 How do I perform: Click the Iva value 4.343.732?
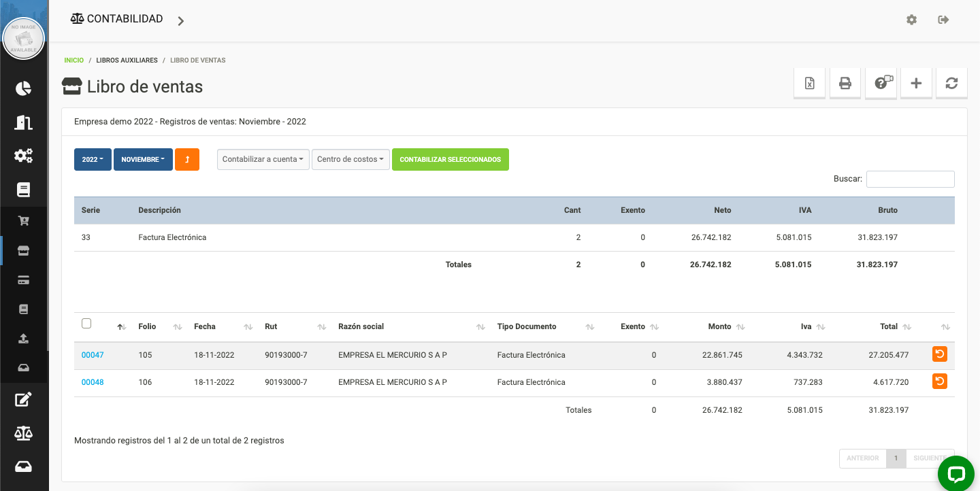(x=804, y=355)
